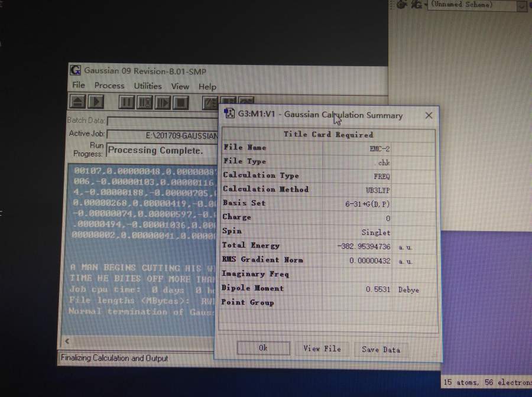The image size is (532, 397).
Task: Click the gear icon in GaussView toolbar
Action: click(401, 4)
